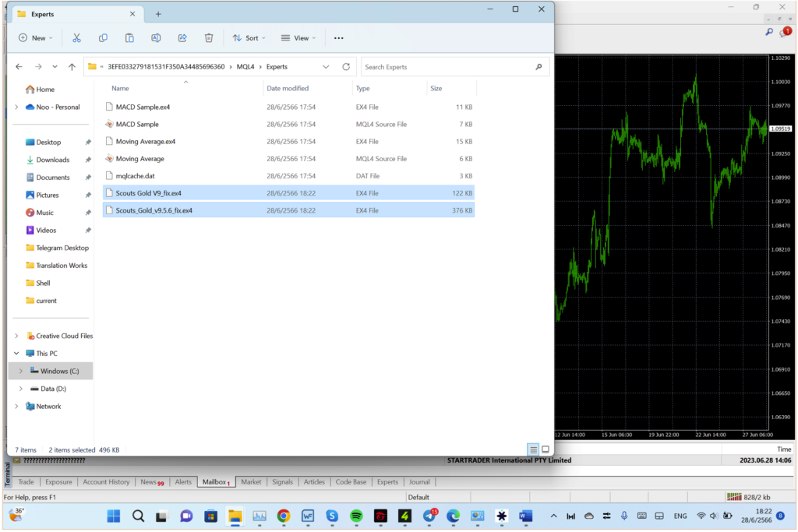Select Scouts Gold V9_fix.ex4 file

[288, 193]
